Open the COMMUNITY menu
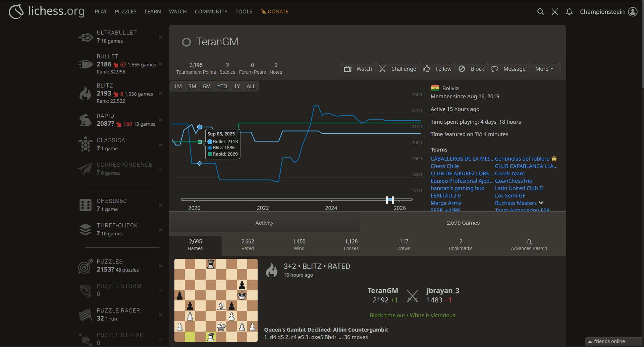644x347 pixels. (211, 11)
